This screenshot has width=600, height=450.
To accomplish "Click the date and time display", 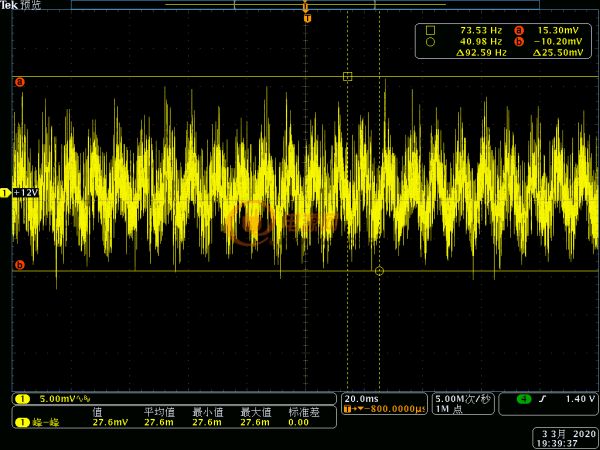I will click(566, 439).
